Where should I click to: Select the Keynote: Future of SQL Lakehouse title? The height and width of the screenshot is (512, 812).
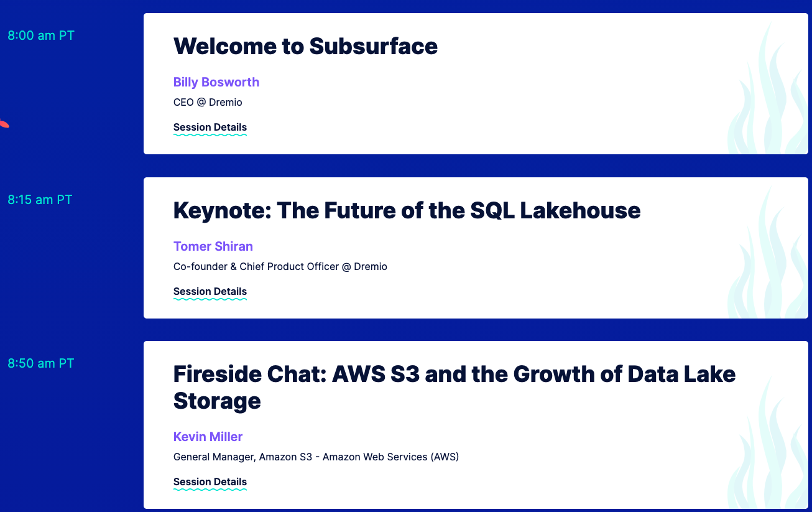(407, 210)
